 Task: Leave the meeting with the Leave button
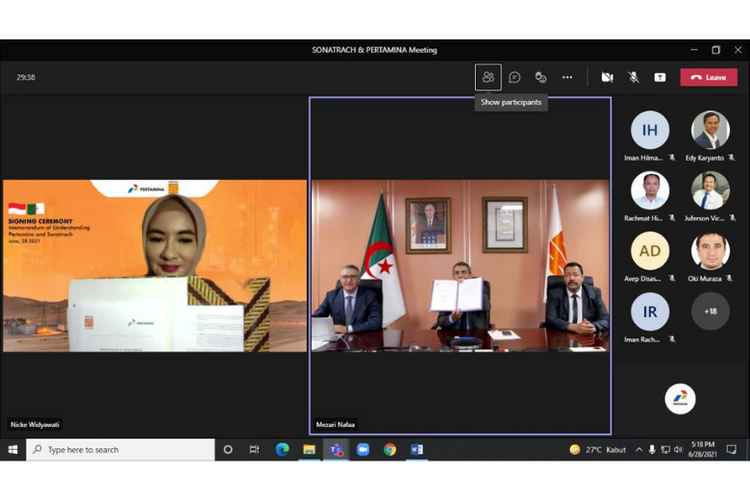coord(708,77)
